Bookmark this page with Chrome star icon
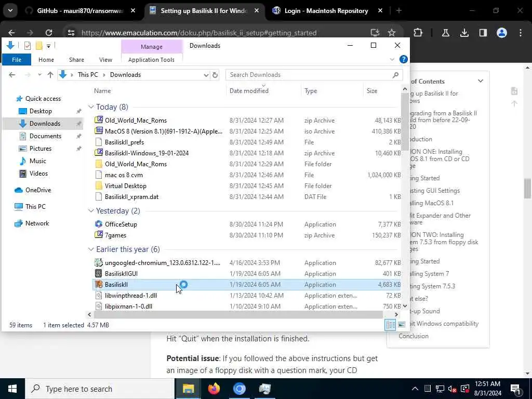The width and height of the screenshot is (532, 399). (392, 33)
